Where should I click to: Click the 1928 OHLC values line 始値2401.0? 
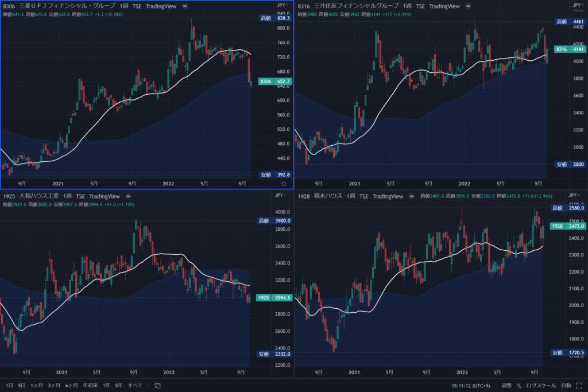tap(486, 196)
